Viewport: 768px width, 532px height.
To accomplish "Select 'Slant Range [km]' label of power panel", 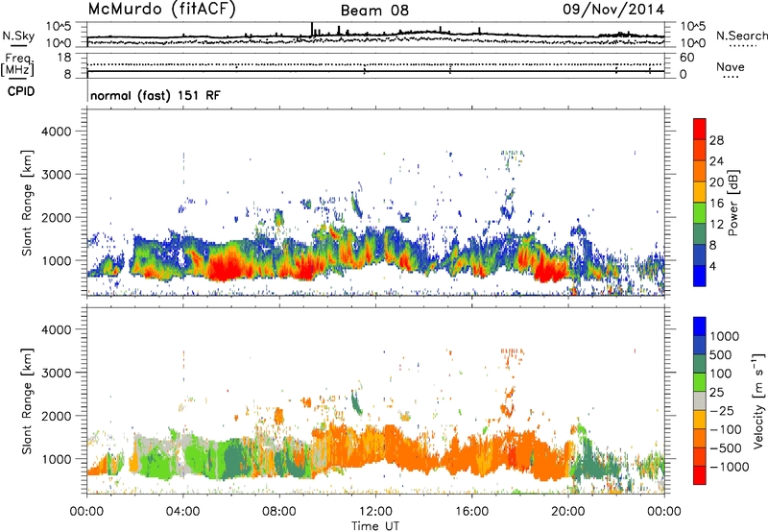I will click(x=27, y=203).
